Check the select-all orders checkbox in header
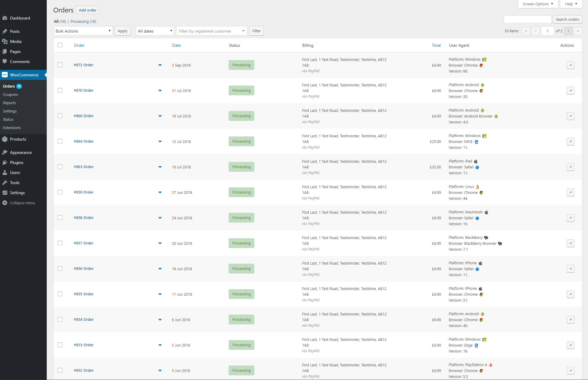This screenshot has height=380, width=588. [60, 45]
